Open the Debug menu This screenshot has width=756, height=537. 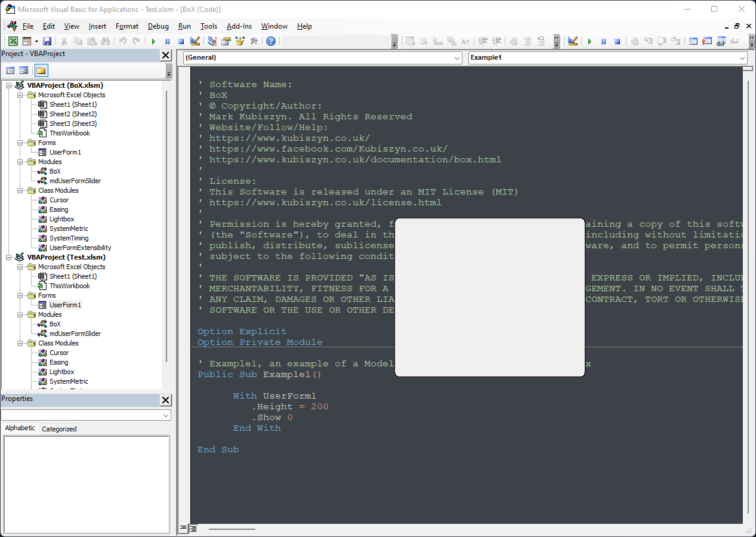158,26
